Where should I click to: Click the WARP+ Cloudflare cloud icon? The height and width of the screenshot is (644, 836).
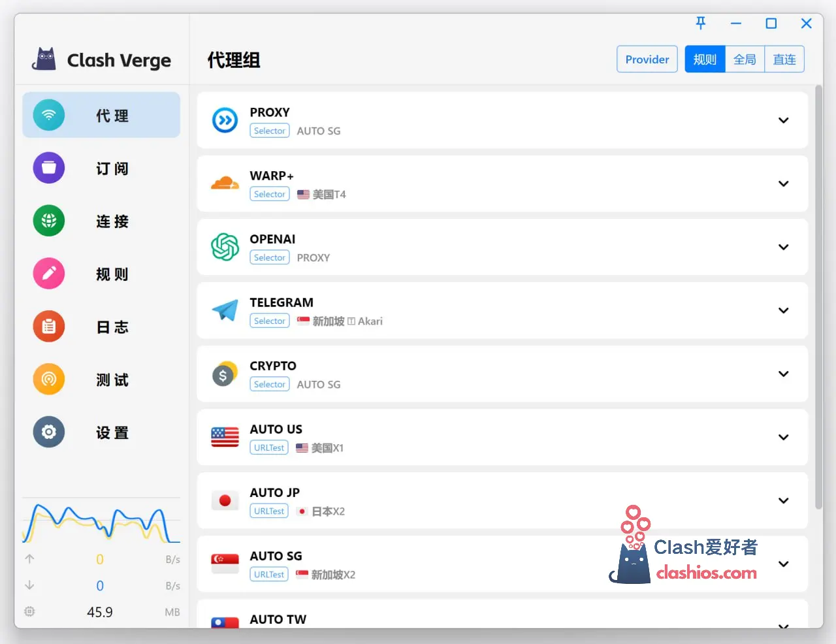tap(225, 184)
